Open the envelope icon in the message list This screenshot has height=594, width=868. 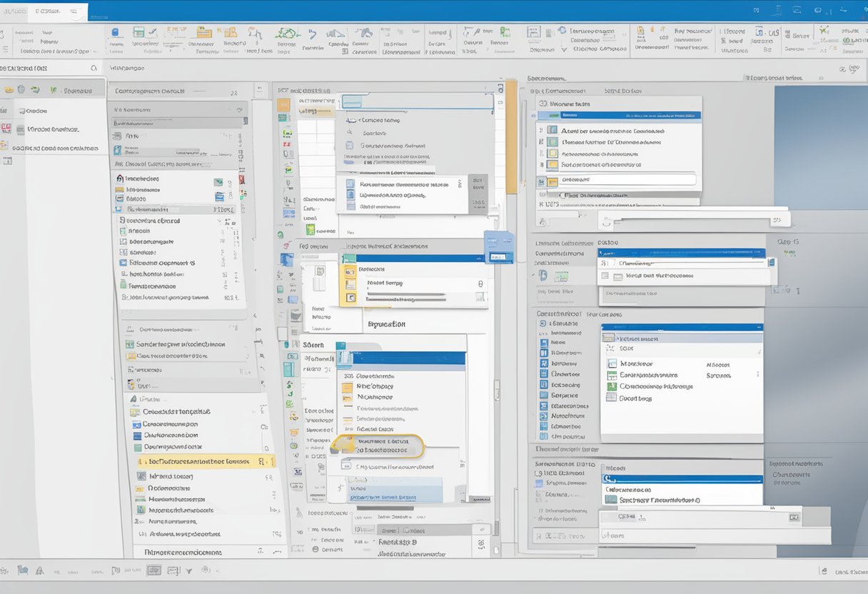[217, 183]
